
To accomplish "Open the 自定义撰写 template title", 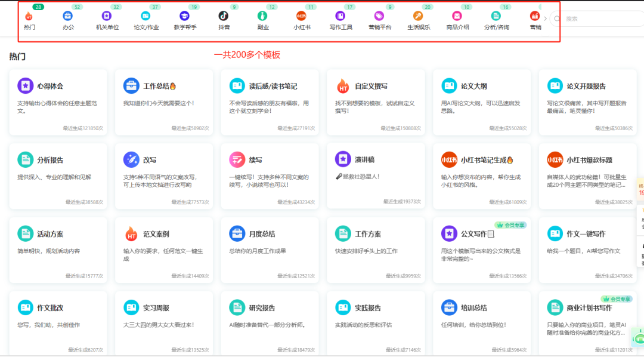I will point(371,86).
